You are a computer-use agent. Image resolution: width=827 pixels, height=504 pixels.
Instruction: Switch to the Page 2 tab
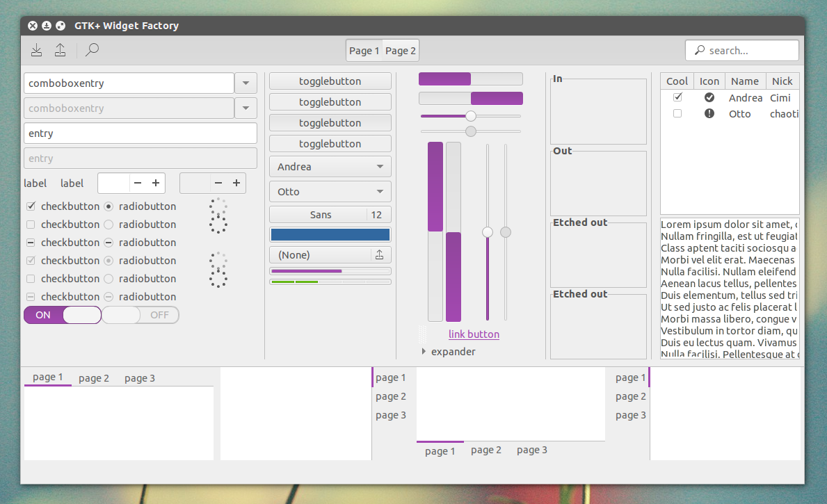[x=400, y=50]
